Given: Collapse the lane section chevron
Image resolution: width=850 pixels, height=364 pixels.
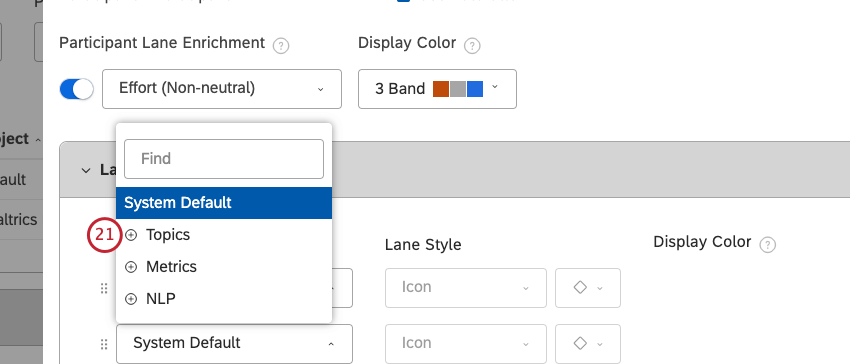Looking at the screenshot, I should [x=85, y=170].
